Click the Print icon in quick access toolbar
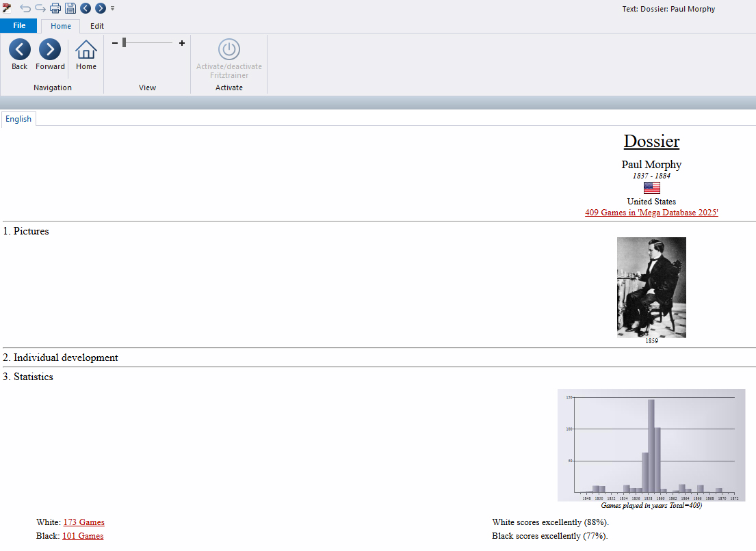The height and width of the screenshot is (551, 756). pyautogui.click(x=55, y=8)
